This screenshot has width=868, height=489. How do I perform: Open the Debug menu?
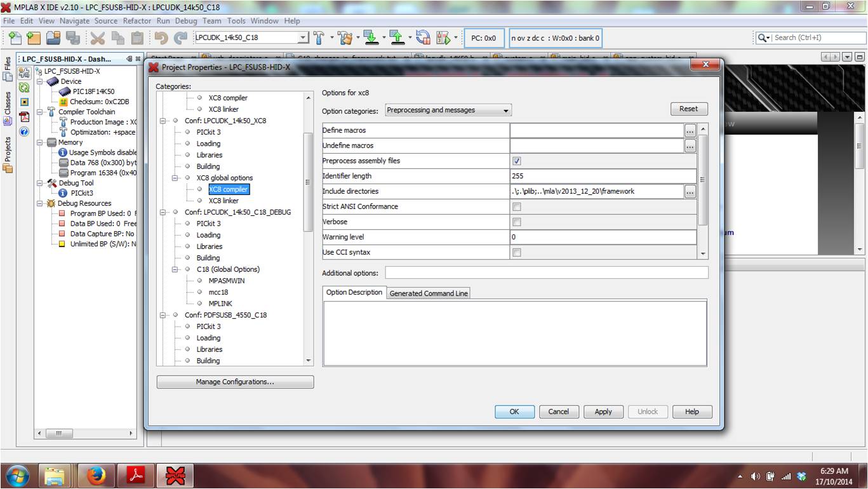click(x=186, y=21)
